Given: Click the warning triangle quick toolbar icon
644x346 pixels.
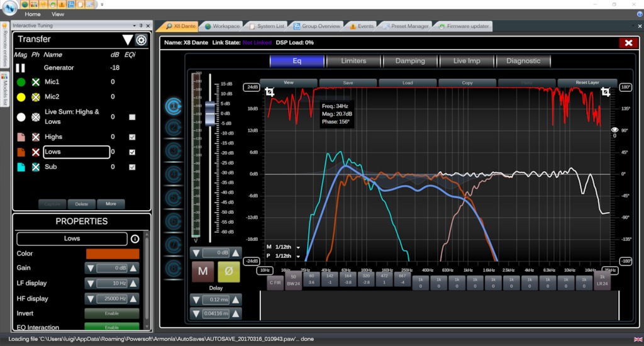Looking at the screenshot, I should point(62,4).
